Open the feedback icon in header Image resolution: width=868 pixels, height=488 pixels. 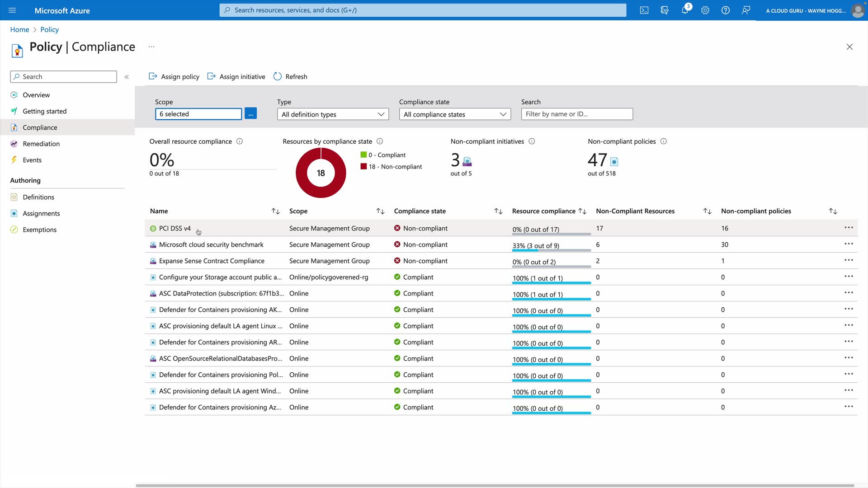click(x=745, y=10)
